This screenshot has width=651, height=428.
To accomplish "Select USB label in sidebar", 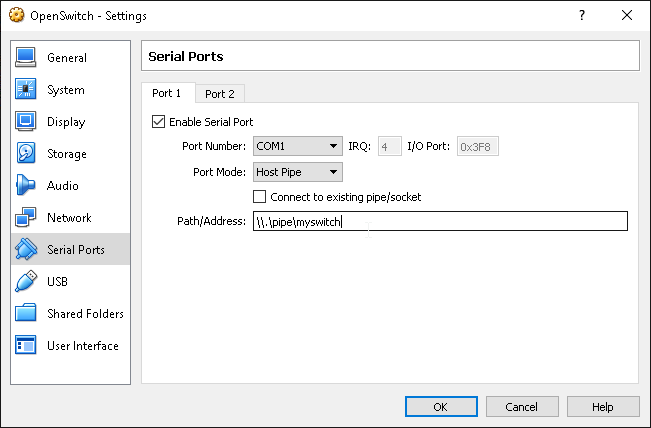I will [57, 281].
